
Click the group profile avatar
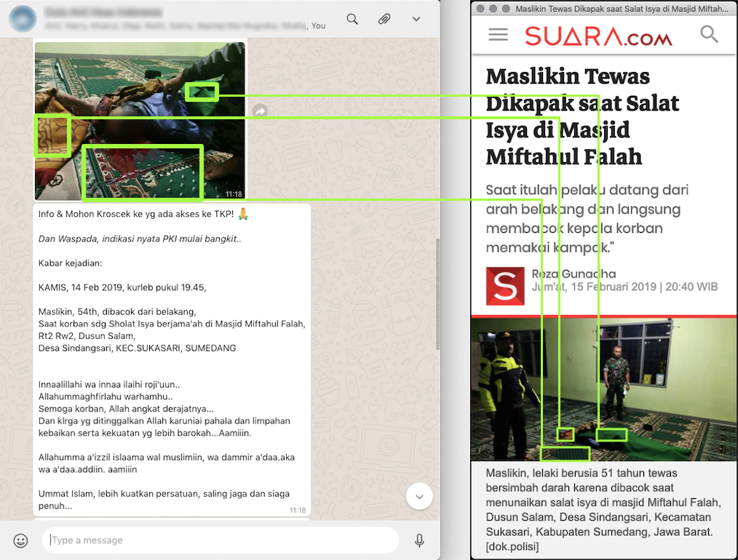coord(23,19)
